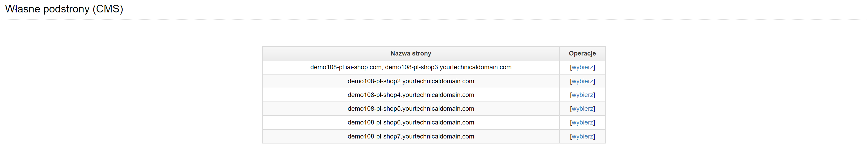Select wybierz for the shop2 domain
The height and width of the screenshot is (148, 868).
582,81
